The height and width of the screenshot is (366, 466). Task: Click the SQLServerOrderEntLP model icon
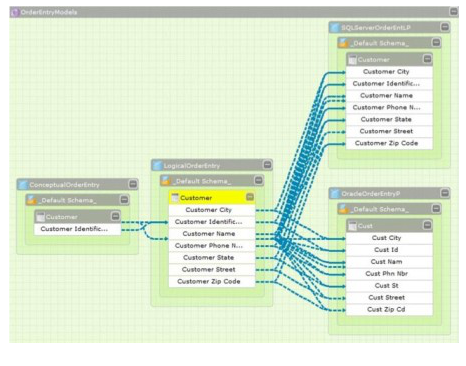pyautogui.click(x=335, y=27)
